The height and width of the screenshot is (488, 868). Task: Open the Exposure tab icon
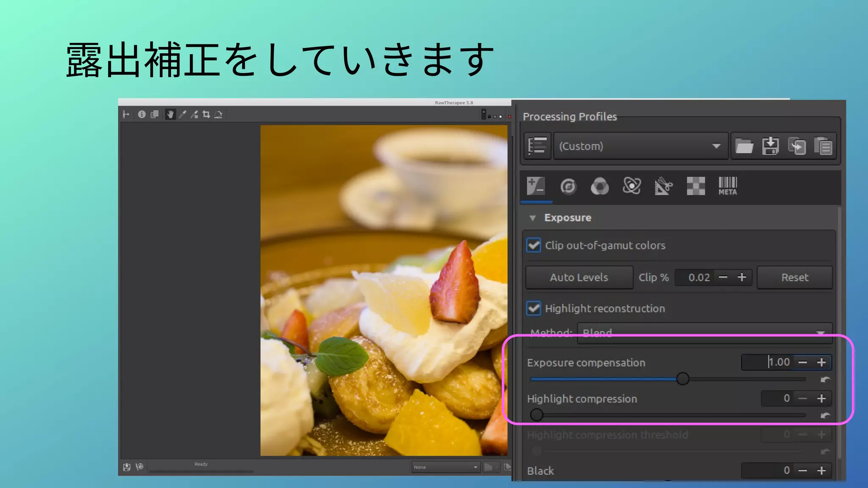coord(536,186)
